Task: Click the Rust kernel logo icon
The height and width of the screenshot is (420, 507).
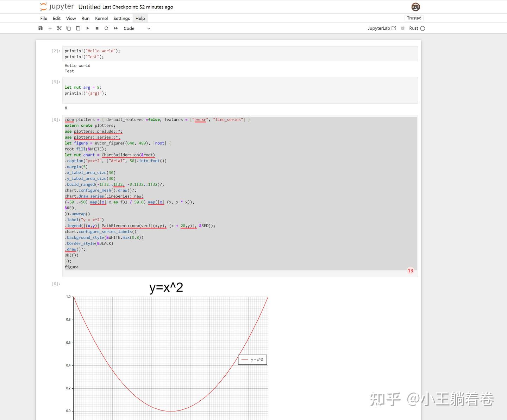Action: (x=415, y=7)
